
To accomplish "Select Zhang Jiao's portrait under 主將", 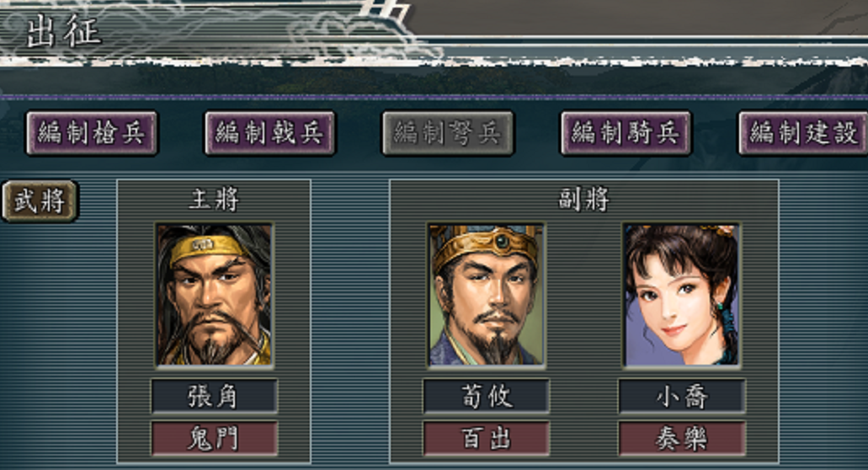I will (x=214, y=295).
